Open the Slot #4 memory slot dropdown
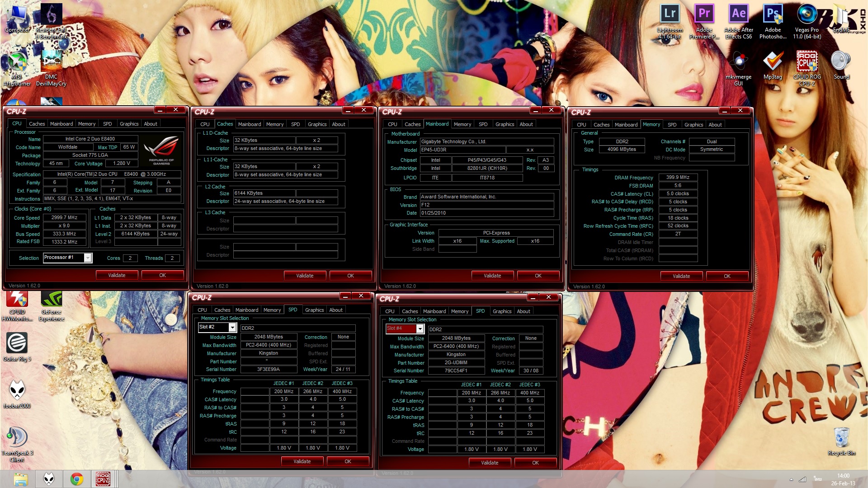Viewport: 868px width, 488px height. (420, 328)
